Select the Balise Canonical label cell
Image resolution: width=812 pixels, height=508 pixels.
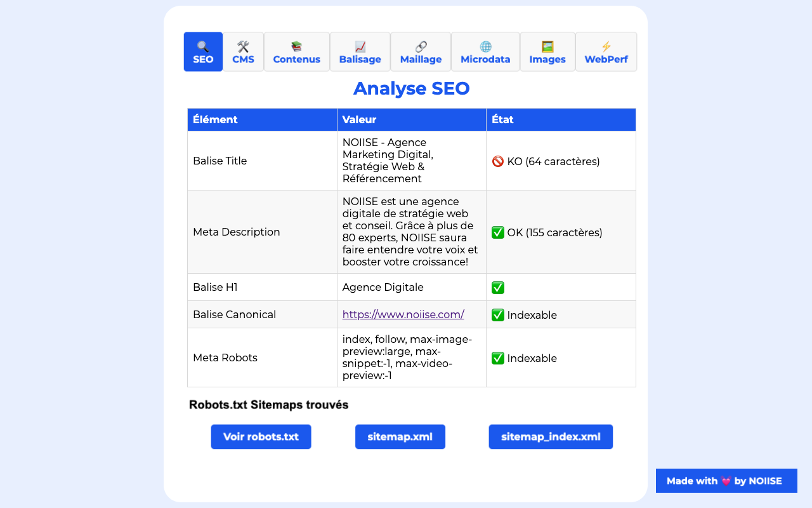point(262,314)
